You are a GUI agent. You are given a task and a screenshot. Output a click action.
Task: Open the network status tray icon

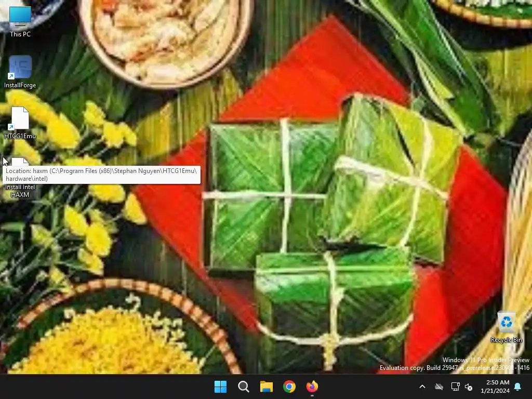[455, 387]
